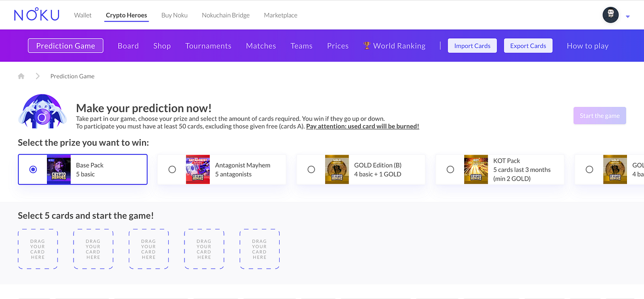Click the fourth card drop slot
Screen dimensions: 644x299
[204, 249]
